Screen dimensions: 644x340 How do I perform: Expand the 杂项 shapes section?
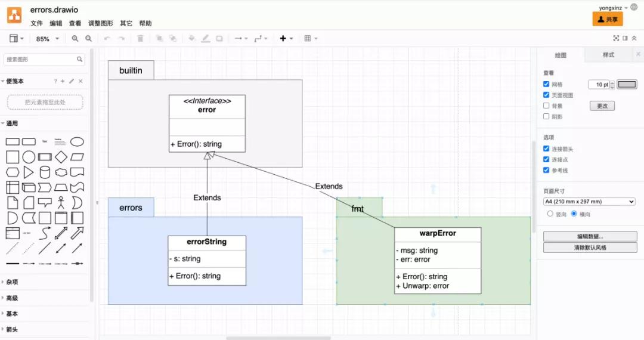(x=10, y=282)
